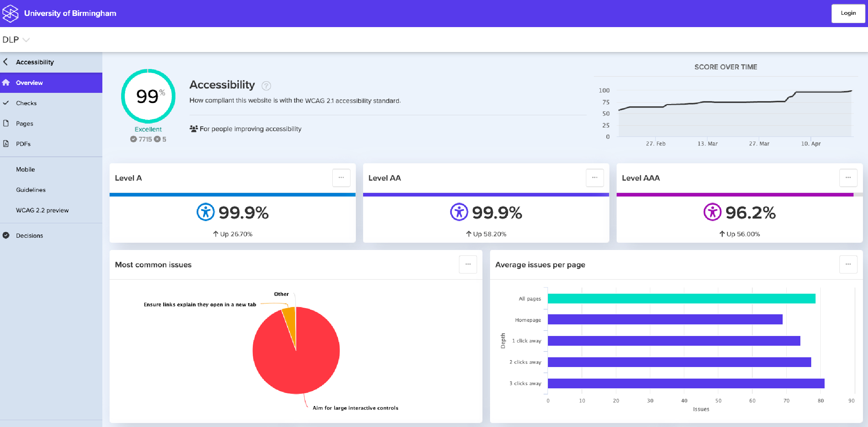Click the PDF file icon in sidebar
868x427 pixels.
(x=6, y=144)
